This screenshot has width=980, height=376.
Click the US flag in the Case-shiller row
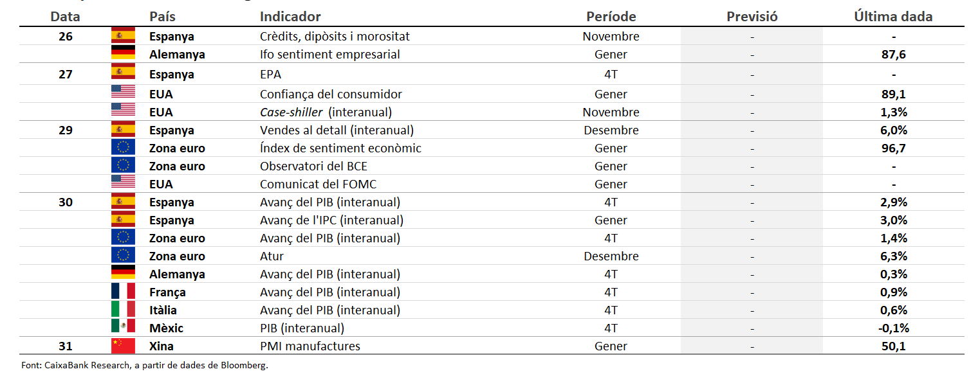click(123, 112)
